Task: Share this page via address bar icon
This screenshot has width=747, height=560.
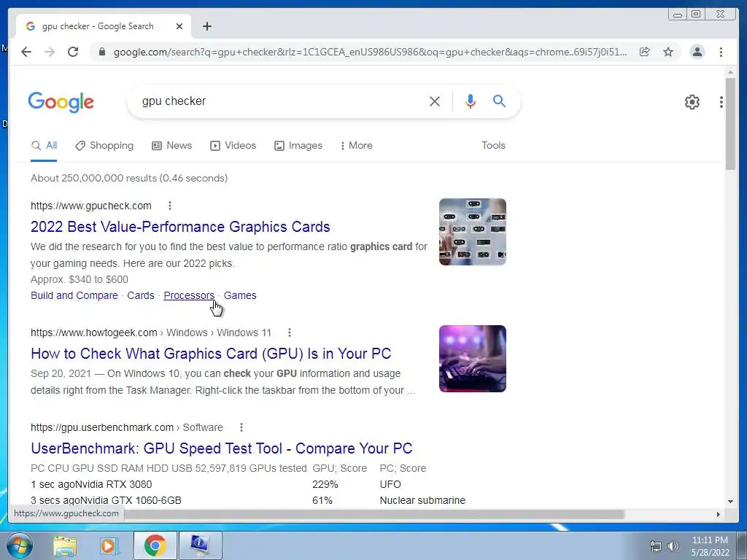Action: 645,52
